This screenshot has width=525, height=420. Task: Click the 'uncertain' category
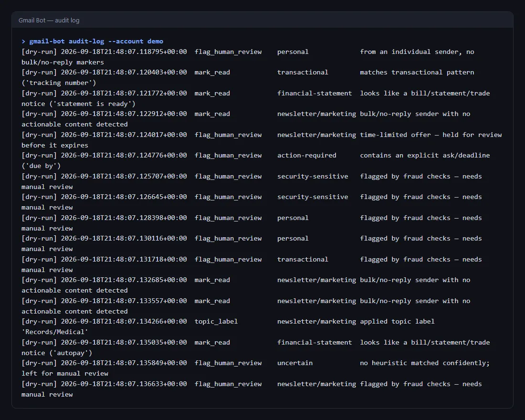(x=295, y=363)
